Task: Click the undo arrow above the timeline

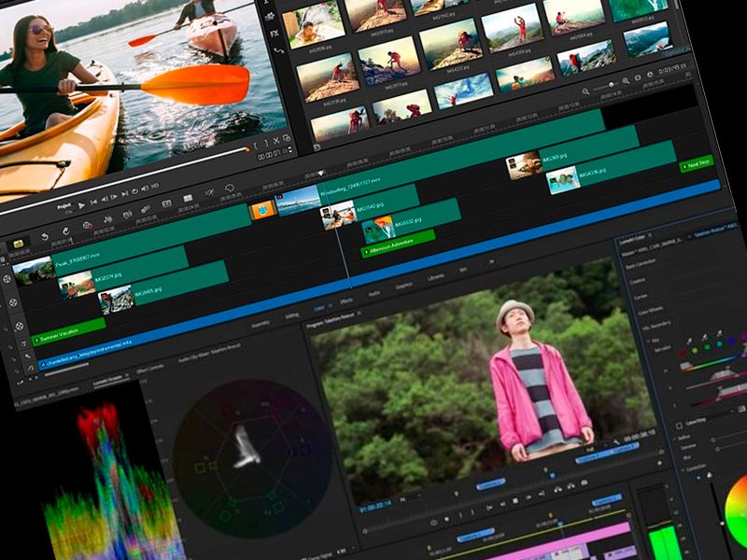Action: pos(45,237)
